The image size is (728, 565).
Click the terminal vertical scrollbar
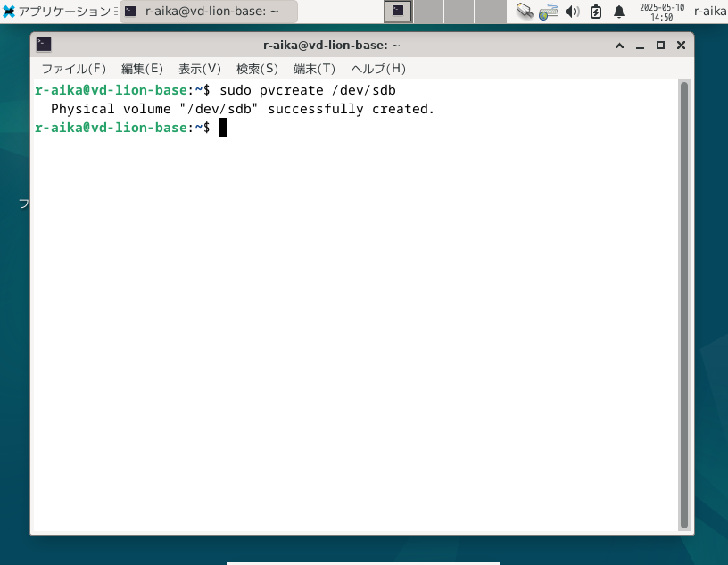[x=684, y=305]
